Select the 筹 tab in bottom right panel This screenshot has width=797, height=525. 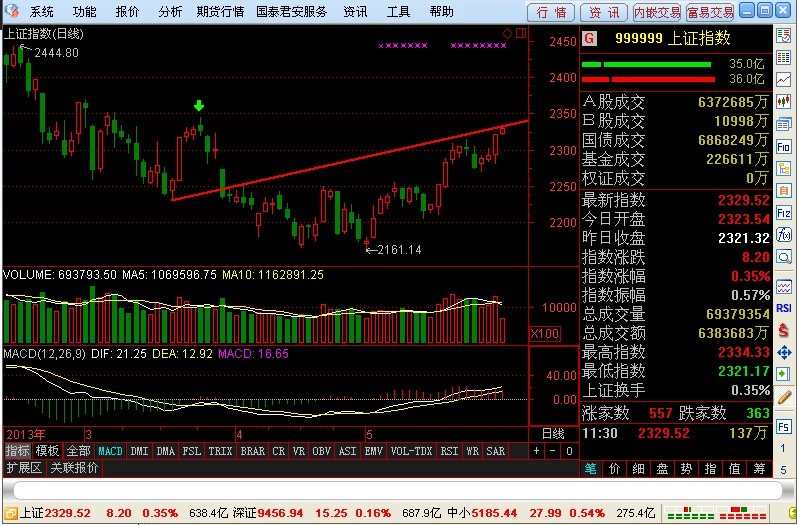[x=759, y=469]
